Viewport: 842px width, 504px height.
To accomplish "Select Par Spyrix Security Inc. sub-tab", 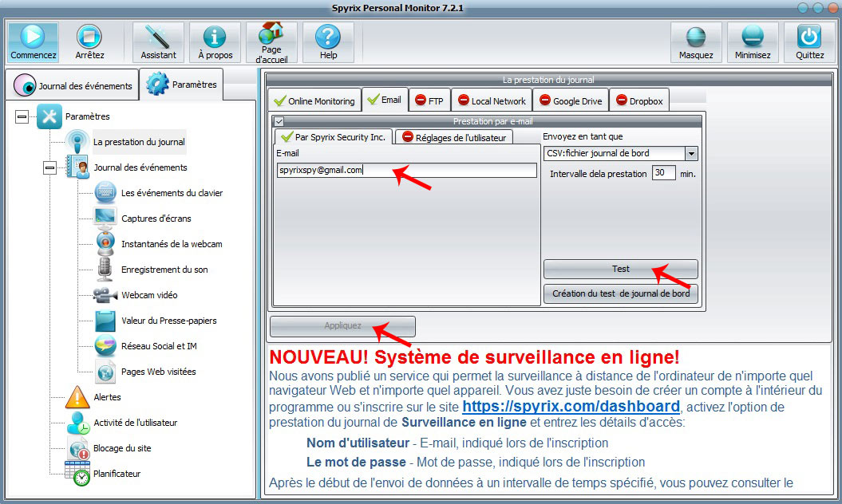I will tap(334, 137).
